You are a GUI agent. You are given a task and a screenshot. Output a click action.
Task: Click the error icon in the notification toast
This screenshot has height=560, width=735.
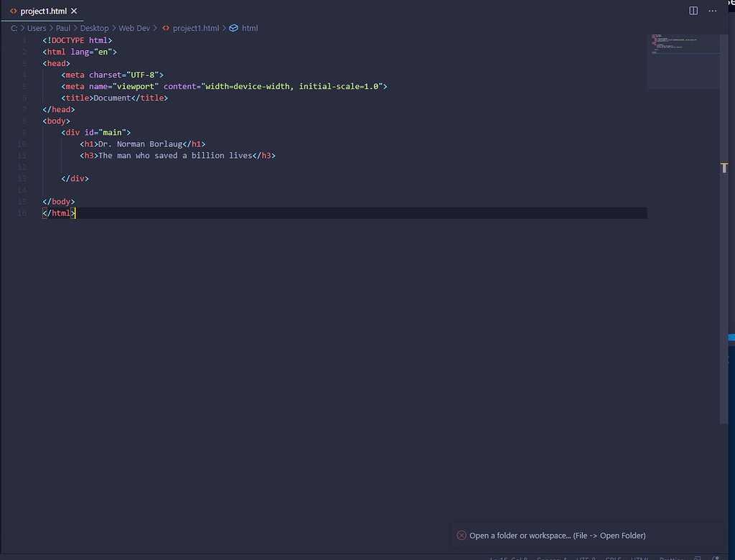tap(461, 535)
